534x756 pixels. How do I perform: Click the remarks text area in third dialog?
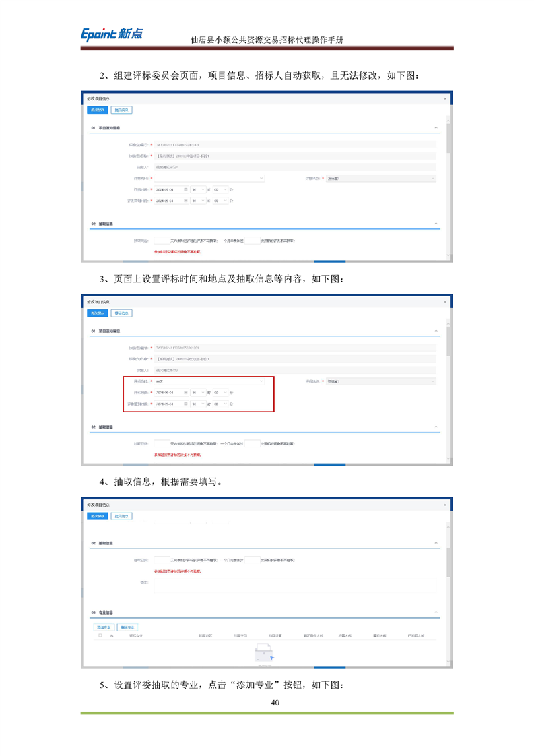click(295, 586)
